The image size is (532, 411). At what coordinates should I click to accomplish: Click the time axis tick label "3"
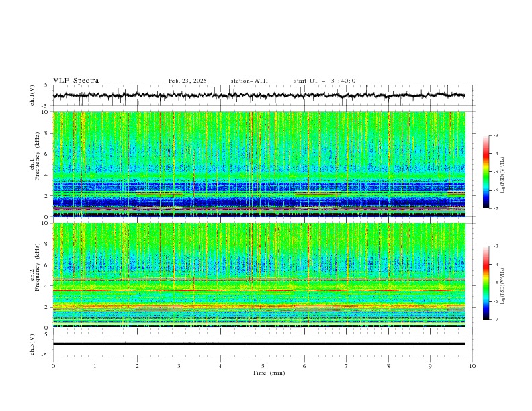point(179,366)
